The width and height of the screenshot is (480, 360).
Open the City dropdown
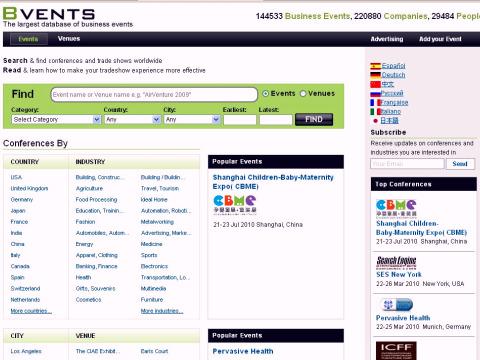point(192,119)
